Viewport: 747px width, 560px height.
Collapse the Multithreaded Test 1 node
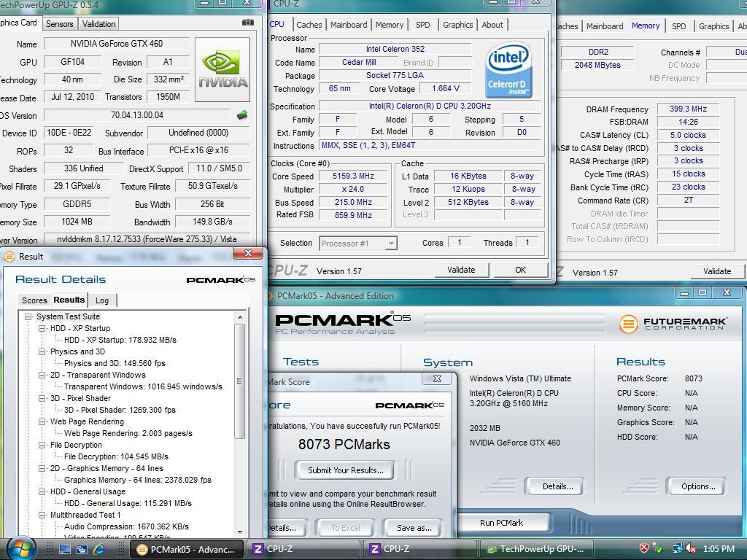coord(42,516)
